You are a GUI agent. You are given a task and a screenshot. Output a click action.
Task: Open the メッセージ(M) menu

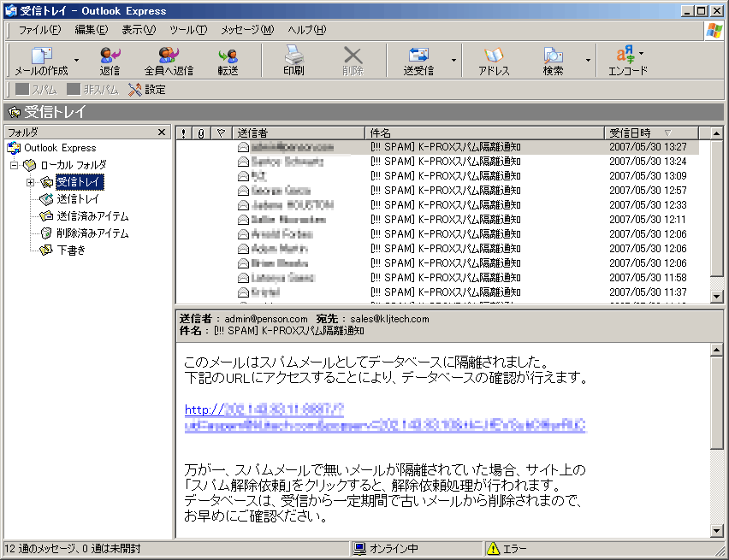click(x=247, y=30)
